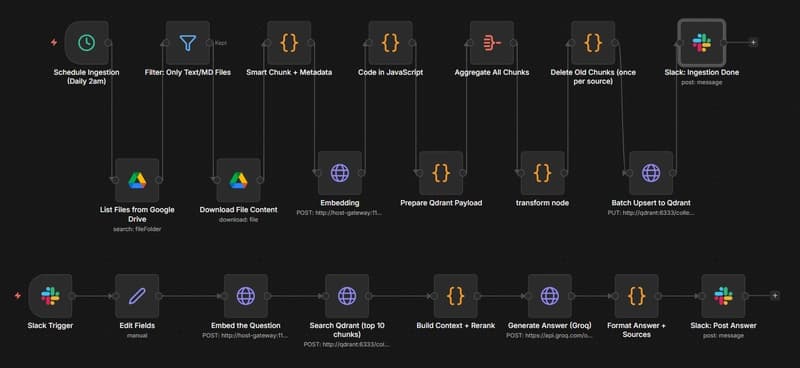800x368 pixels.
Task: Add a node after Slack: Ingestion Done
Action: [753, 43]
